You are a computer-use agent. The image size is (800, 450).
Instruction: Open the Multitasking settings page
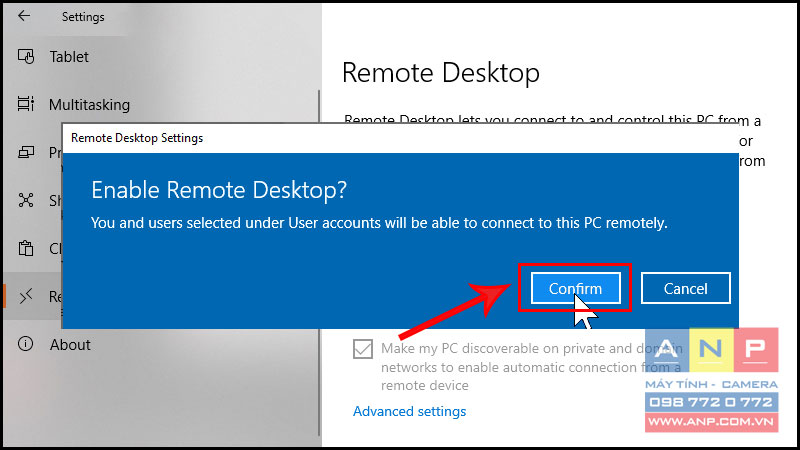[x=89, y=105]
